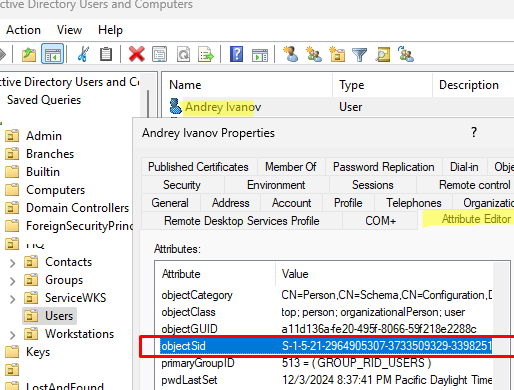Select the objectGUID attribute row
This screenshot has height=390, width=514.
pos(326,329)
